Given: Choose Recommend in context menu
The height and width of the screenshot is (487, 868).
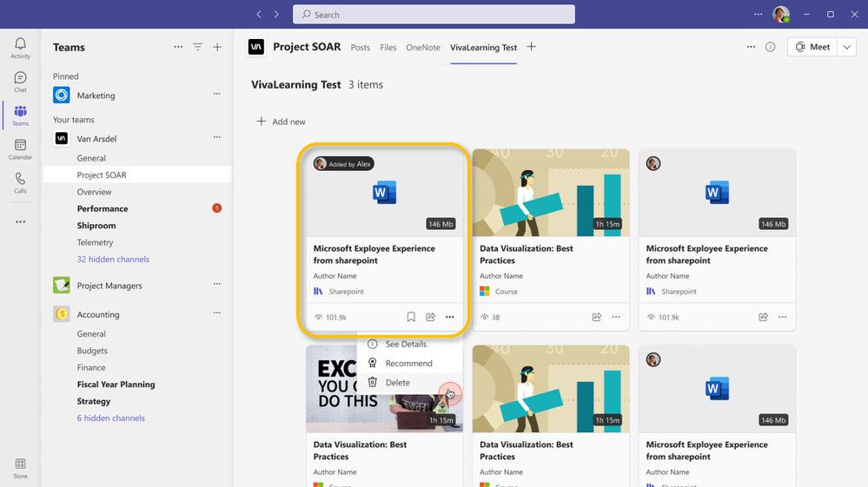Looking at the screenshot, I should coord(409,363).
